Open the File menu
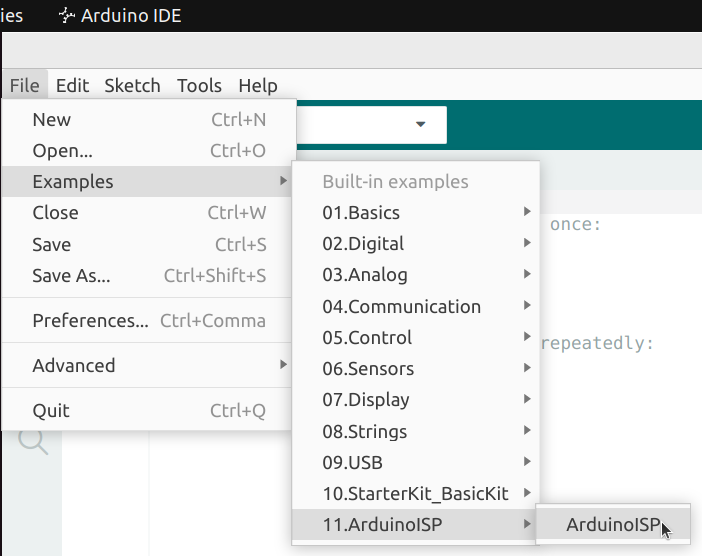This screenshot has height=556, width=702. [25, 85]
